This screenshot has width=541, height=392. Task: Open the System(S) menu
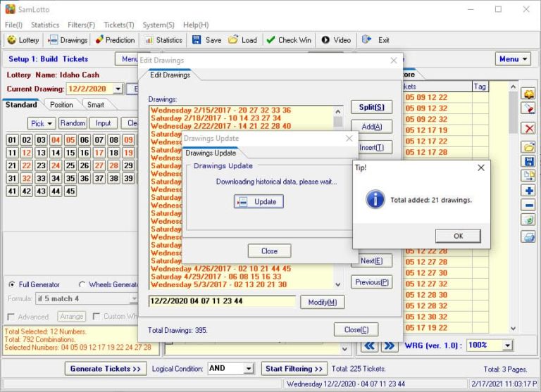(x=158, y=25)
